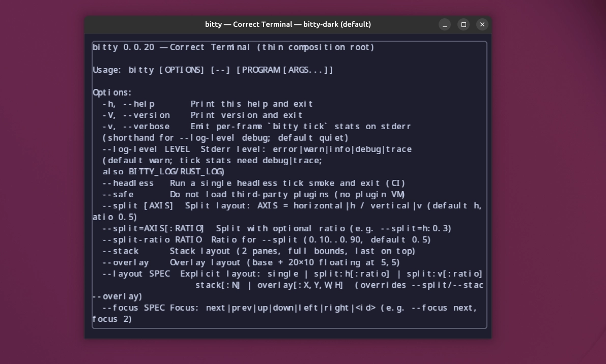The height and width of the screenshot is (364, 606).
Task: Minimize the bitty terminal window
Action: coord(445,24)
